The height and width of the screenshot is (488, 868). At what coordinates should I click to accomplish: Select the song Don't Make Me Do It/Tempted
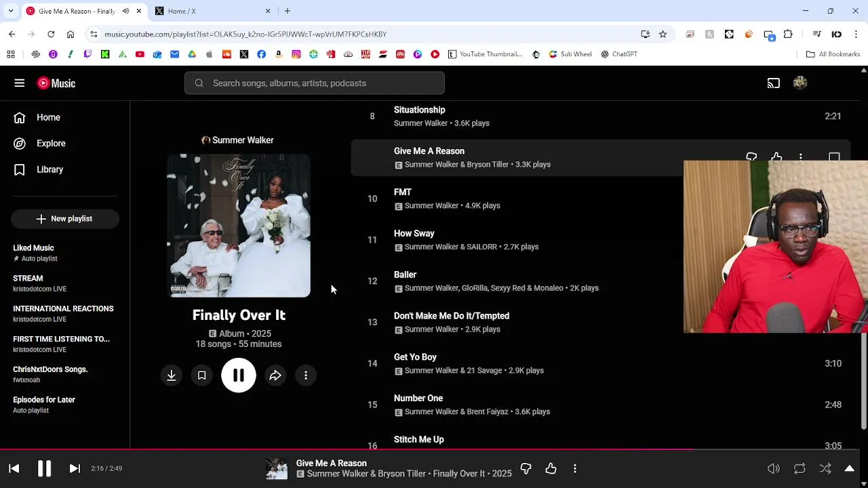click(x=451, y=316)
